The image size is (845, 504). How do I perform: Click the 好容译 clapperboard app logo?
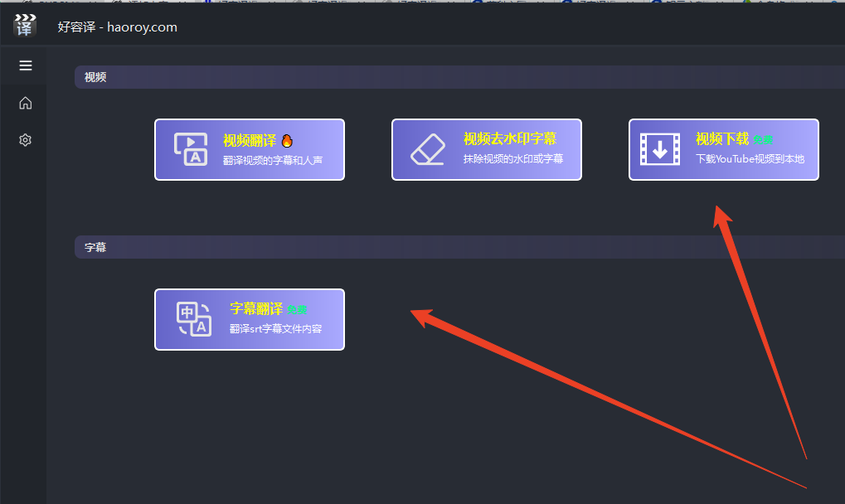25,26
